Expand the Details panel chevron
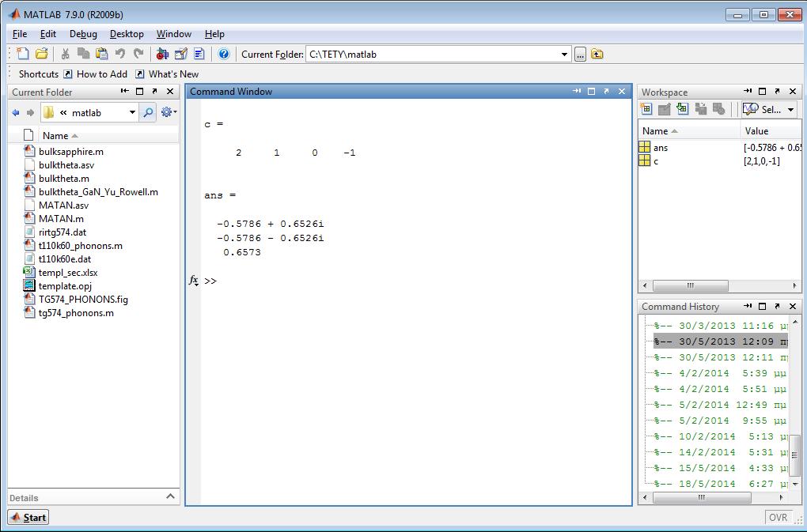The height and width of the screenshot is (532, 807). click(x=170, y=496)
